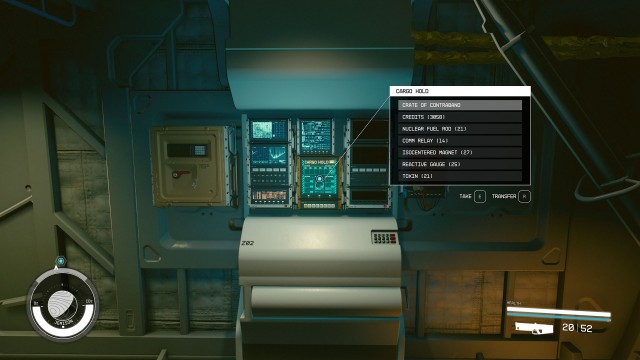Click the top-left radar display monitor
Screen dimensions: 640x360
point(269,130)
